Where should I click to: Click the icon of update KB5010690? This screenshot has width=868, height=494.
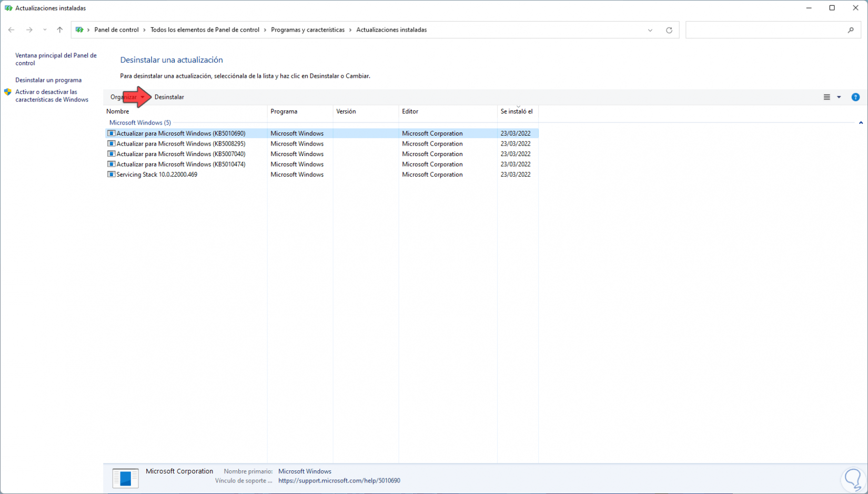click(x=111, y=133)
